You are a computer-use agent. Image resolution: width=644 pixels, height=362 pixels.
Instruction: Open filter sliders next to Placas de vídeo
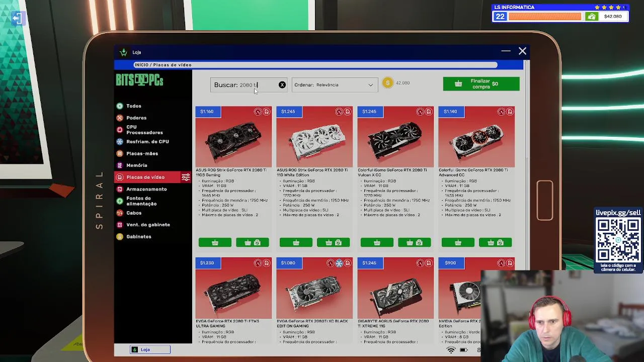[186, 177]
